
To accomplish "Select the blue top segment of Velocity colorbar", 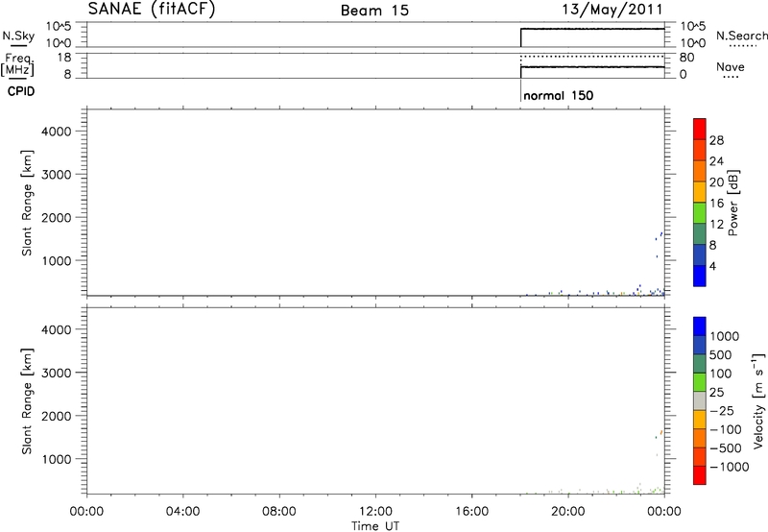I will 700,326.
